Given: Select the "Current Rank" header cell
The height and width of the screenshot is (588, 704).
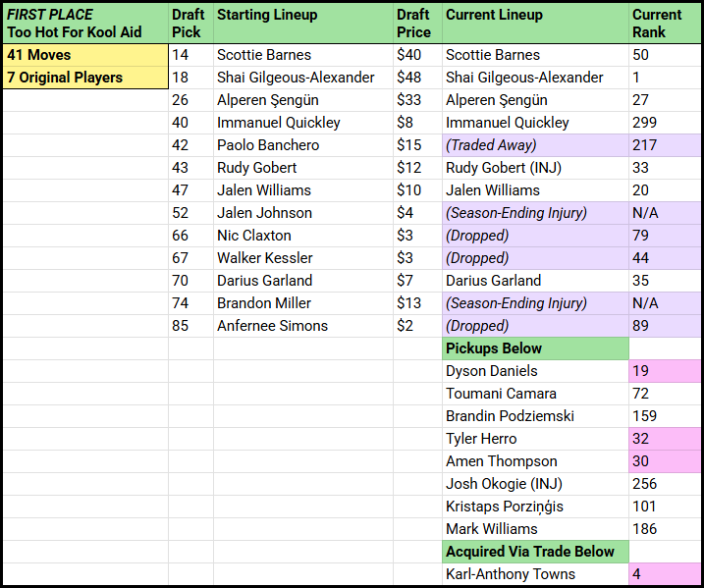Looking at the screenshot, I should pyautogui.click(x=663, y=24).
